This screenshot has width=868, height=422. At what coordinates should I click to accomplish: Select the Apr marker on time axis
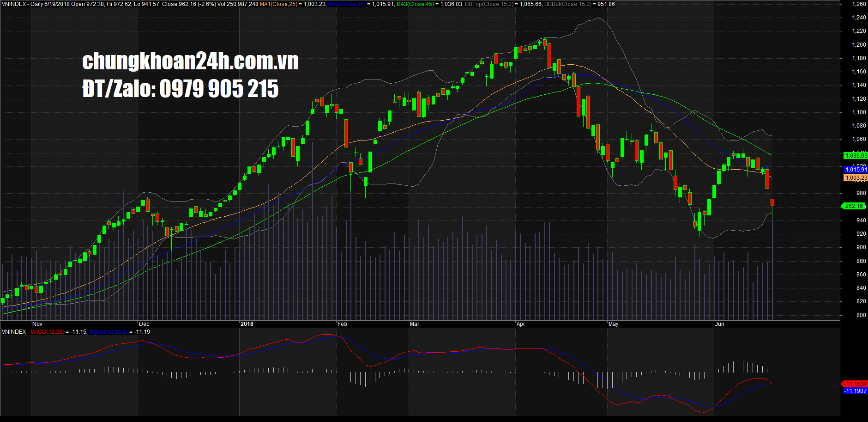521,324
